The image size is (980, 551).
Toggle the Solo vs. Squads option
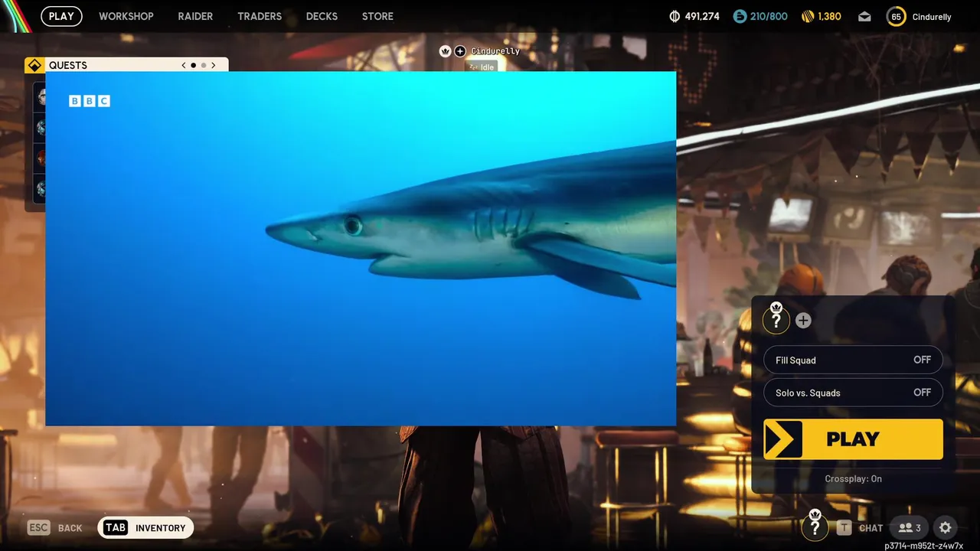[853, 393]
